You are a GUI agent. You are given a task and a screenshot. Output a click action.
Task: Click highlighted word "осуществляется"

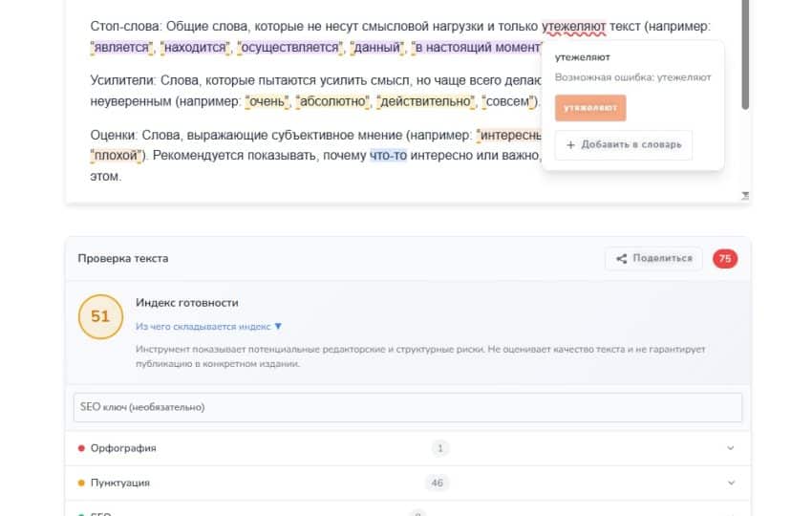coord(289,48)
